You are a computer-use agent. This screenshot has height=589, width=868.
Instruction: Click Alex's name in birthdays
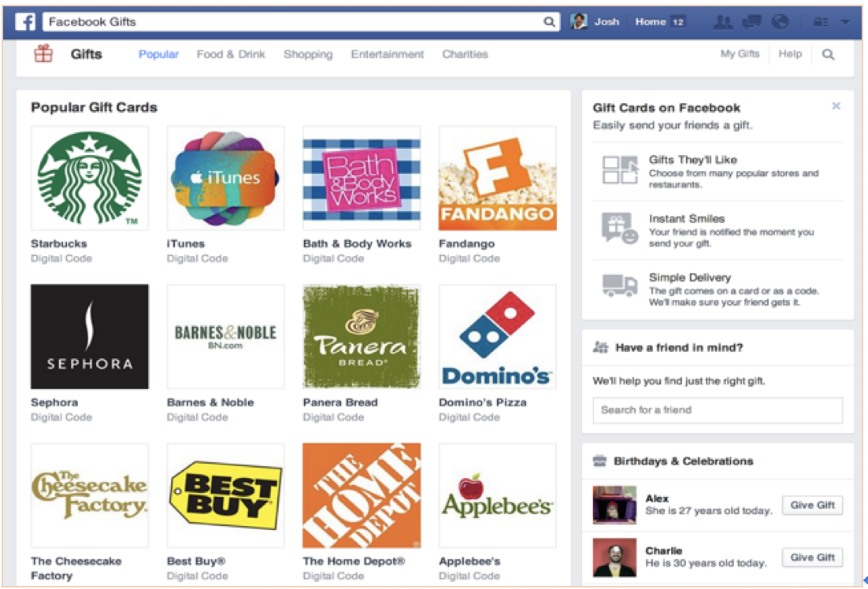(657, 498)
